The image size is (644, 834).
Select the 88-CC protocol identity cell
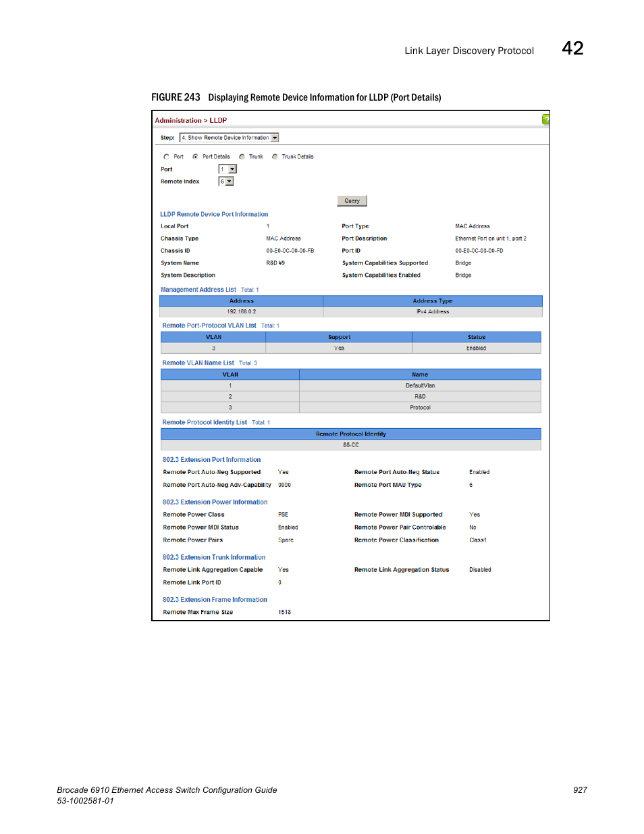click(x=350, y=445)
